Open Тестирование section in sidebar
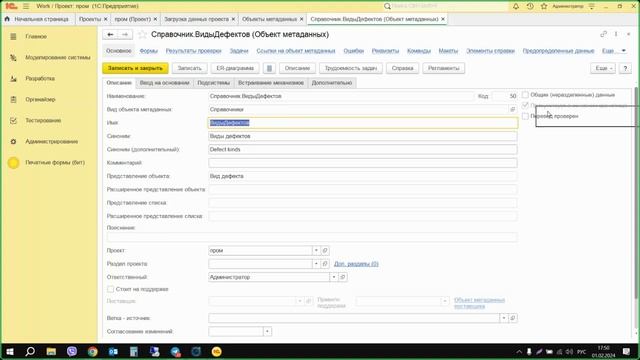640x360 pixels. 43,120
